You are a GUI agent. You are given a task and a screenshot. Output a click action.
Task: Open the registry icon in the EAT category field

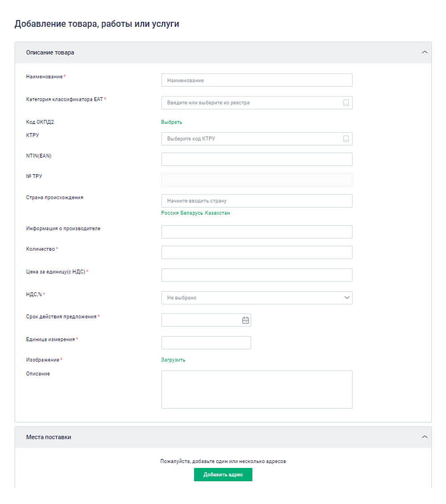tap(346, 103)
